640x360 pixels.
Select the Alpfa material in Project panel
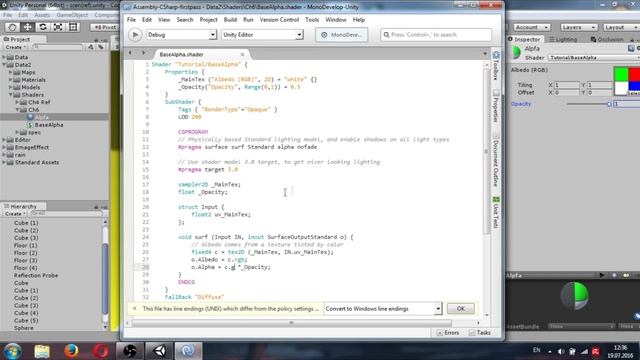point(42,117)
